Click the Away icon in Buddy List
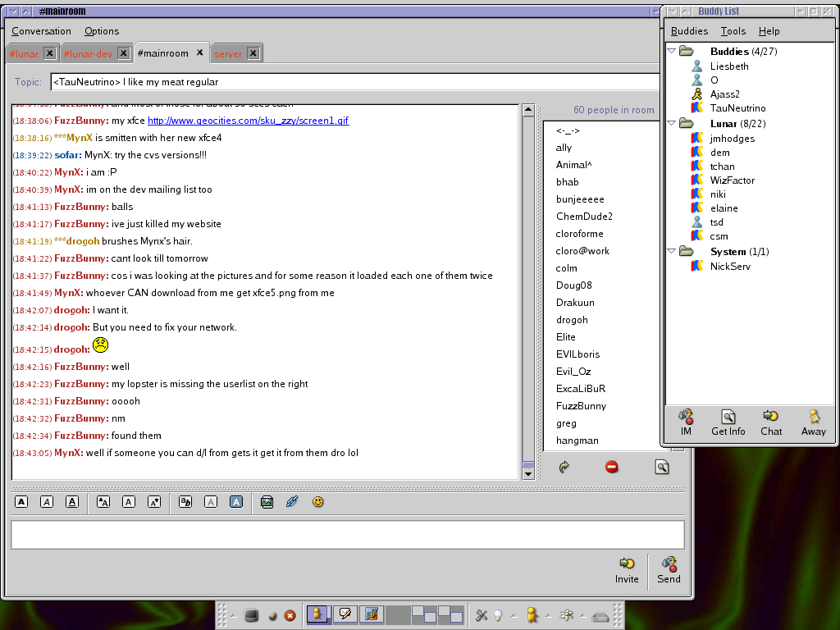The image size is (840, 630). 814,422
